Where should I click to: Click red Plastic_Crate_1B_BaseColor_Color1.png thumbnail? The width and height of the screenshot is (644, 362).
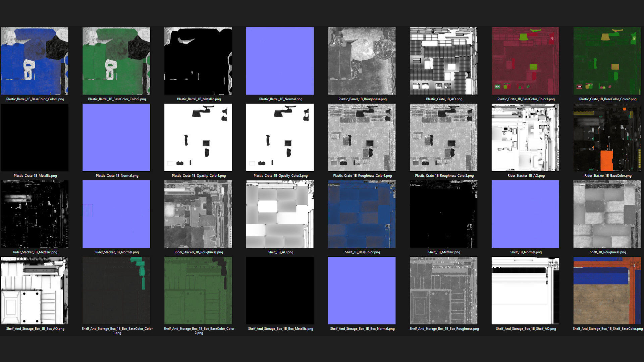tap(526, 61)
